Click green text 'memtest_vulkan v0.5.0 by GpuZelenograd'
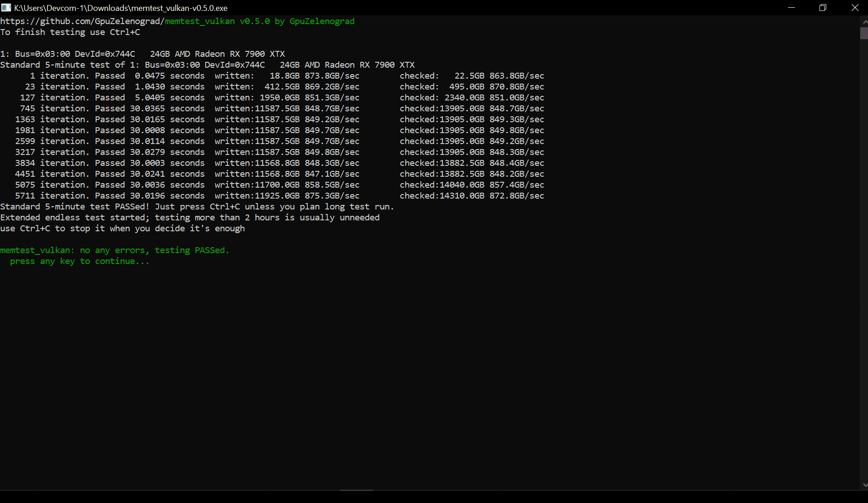The width and height of the screenshot is (868, 503). 260,21
